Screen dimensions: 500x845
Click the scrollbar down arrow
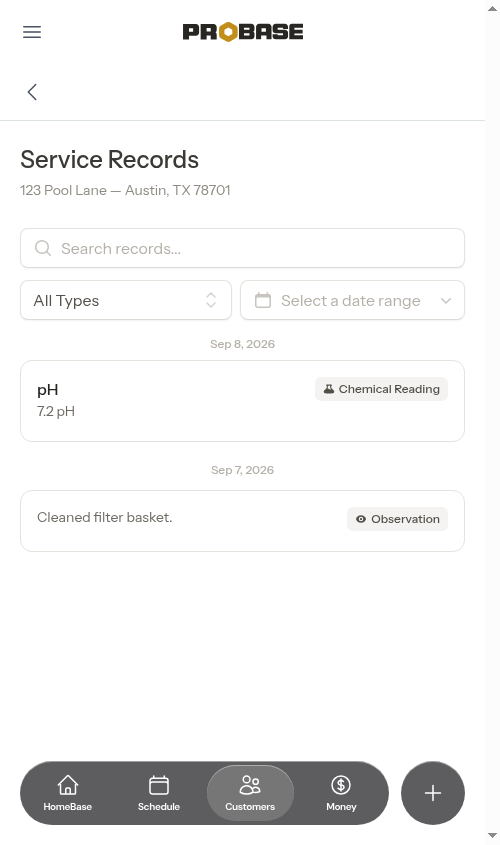click(492, 835)
